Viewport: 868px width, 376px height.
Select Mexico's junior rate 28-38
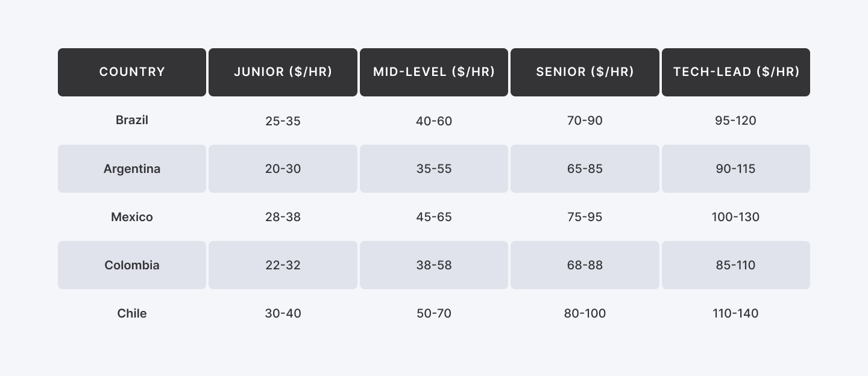[x=283, y=217]
